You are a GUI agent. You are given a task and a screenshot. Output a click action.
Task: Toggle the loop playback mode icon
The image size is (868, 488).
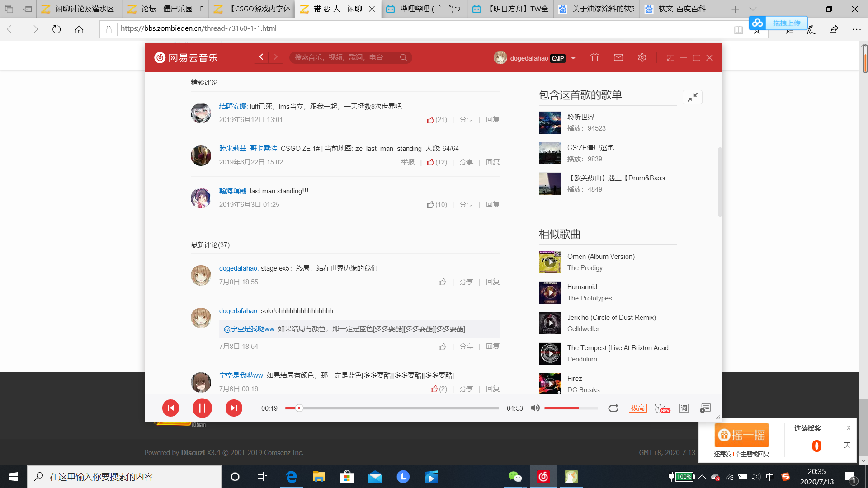(613, 408)
